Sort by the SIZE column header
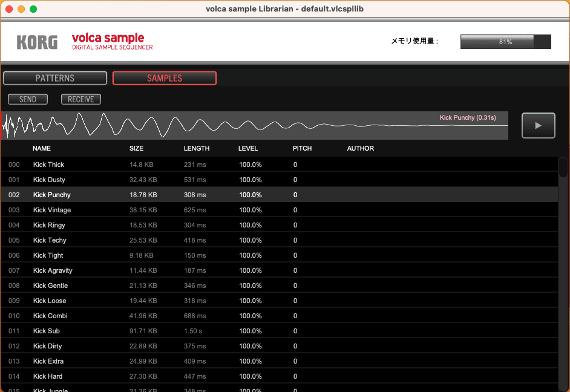This screenshot has height=392, width=570. click(x=136, y=148)
